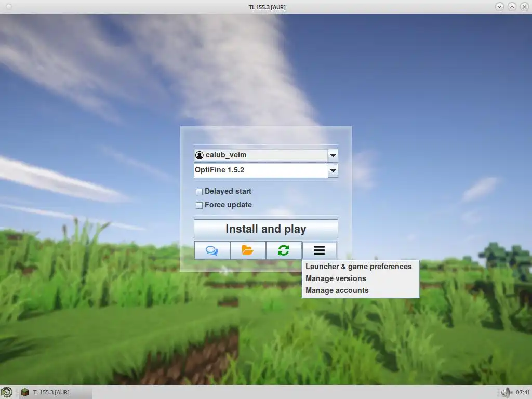Refresh versions with green arrows icon
The width and height of the screenshot is (532, 399).
pos(284,250)
